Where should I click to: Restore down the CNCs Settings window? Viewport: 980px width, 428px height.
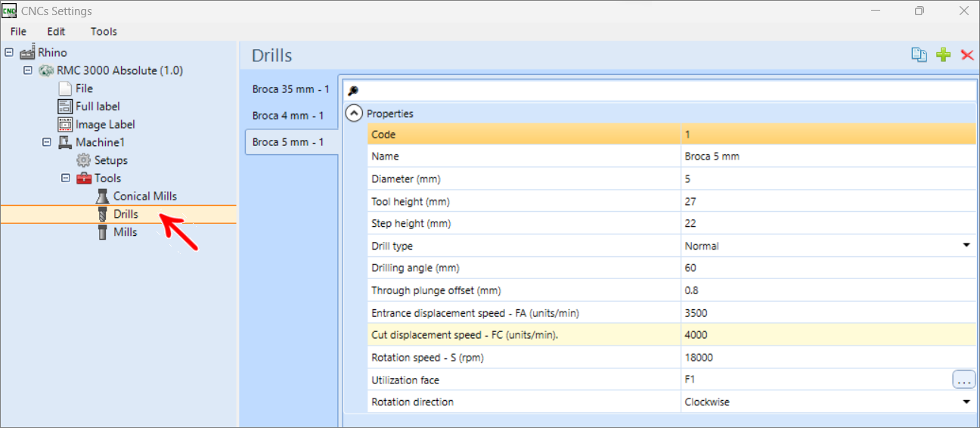pos(920,11)
